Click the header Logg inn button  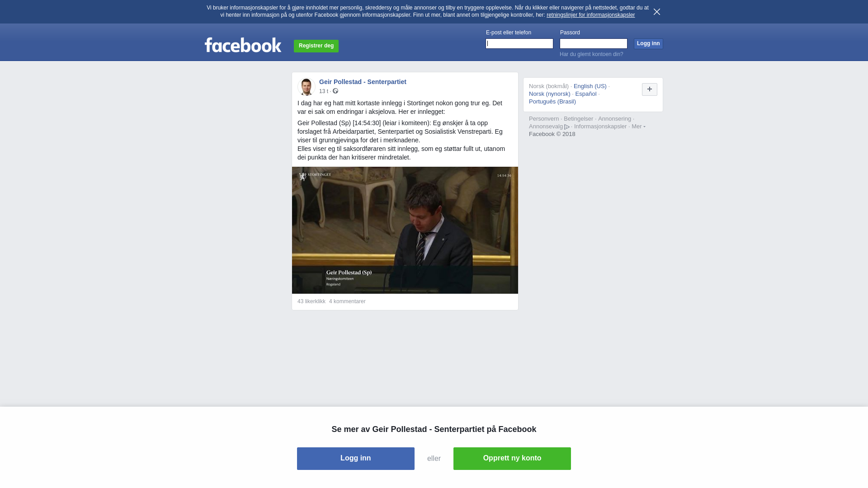click(x=648, y=44)
